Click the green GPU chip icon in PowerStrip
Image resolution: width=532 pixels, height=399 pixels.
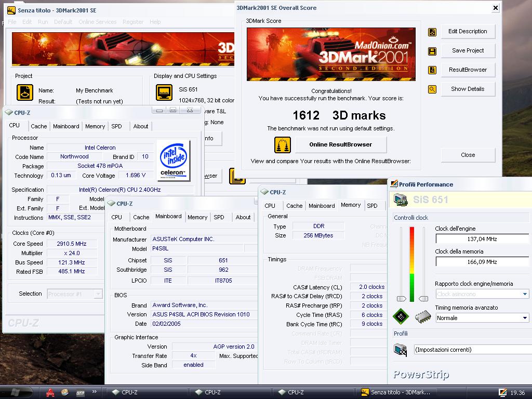pyautogui.click(x=401, y=316)
